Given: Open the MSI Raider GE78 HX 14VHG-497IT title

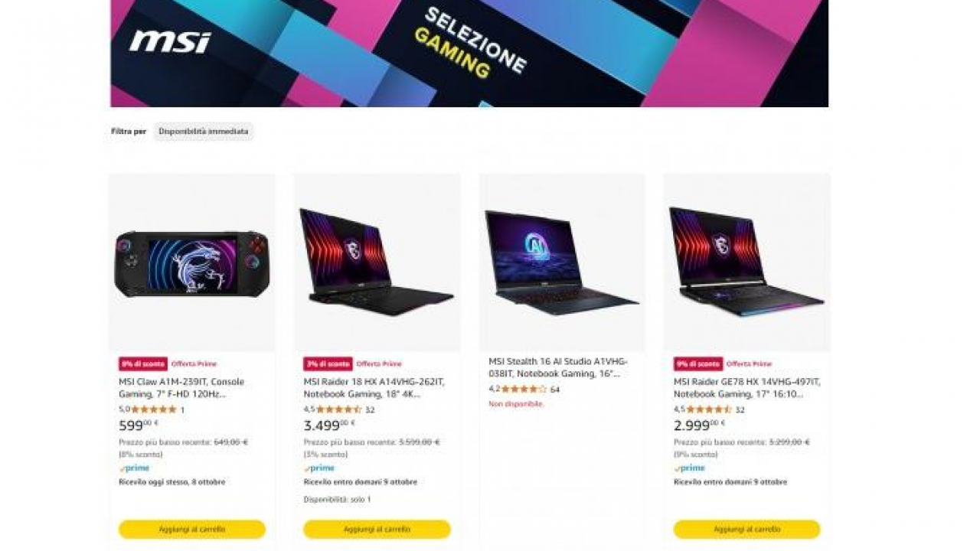Looking at the screenshot, I should (x=742, y=388).
